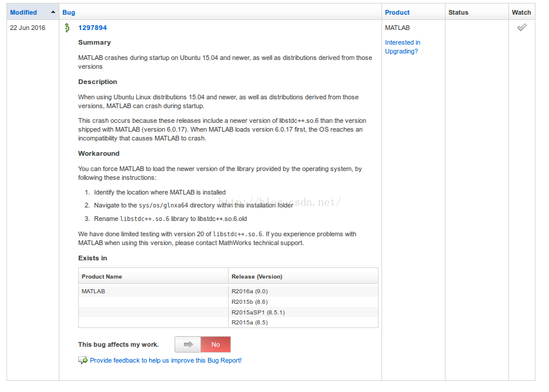Select the R2016a (9.0) release row
Image resolution: width=549 pixels, height=392 pixels.
click(250, 291)
